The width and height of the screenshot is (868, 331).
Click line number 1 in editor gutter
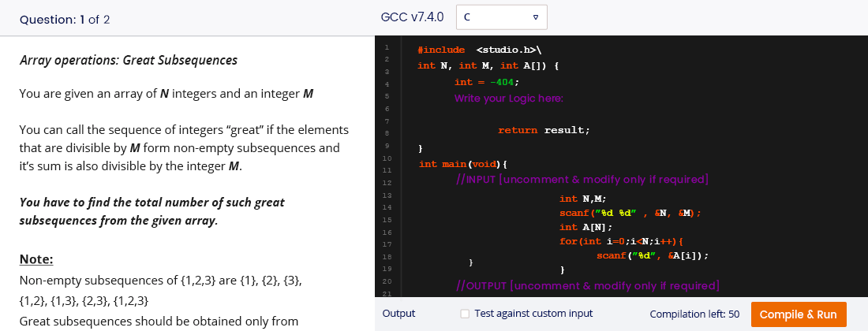click(x=387, y=47)
